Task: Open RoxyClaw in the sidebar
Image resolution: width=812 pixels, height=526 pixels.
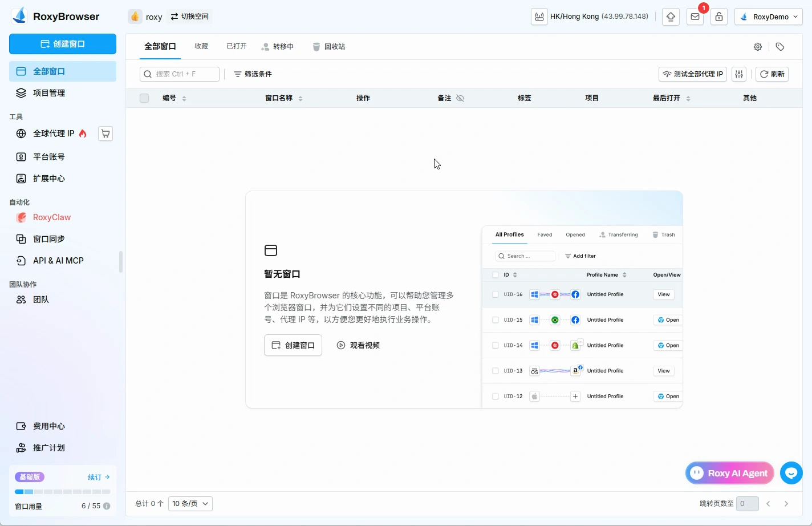Action: [63, 217]
